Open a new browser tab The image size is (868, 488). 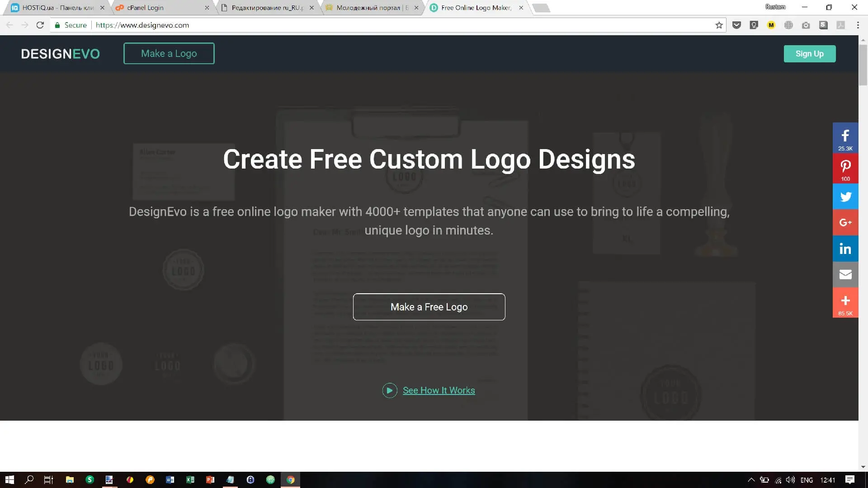(x=541, y=8)
